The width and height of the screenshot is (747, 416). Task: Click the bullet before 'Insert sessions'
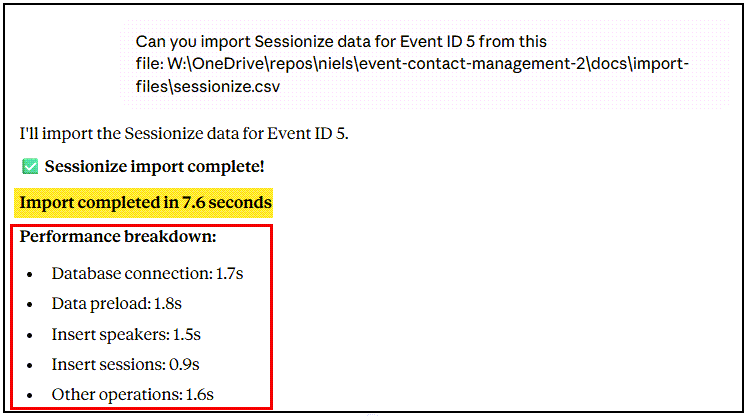(x=32, y=365)
